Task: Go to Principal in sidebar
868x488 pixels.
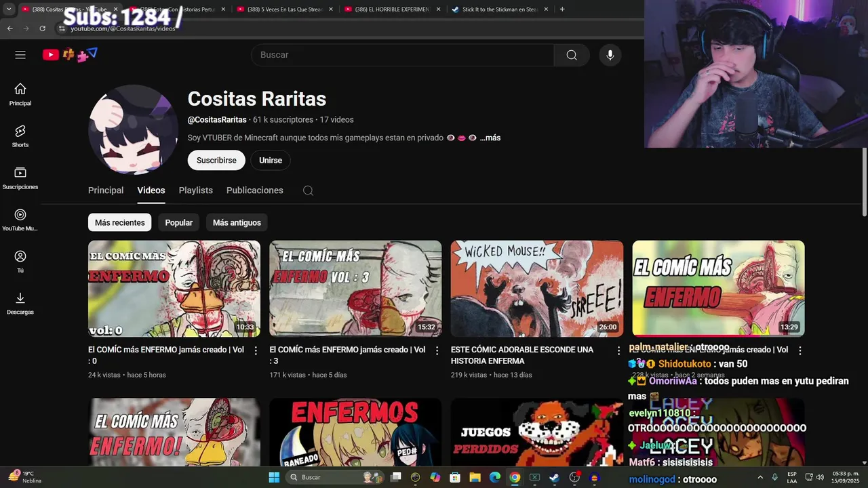Action: pos(20,94)
